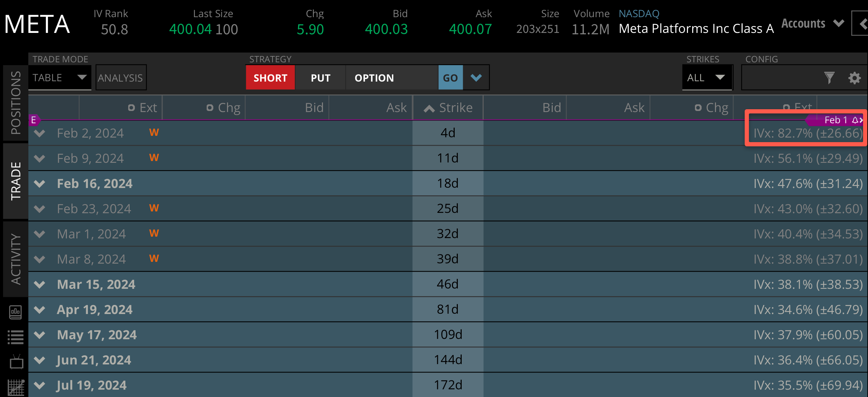
Task: Open the ALL strikes dropdown
Action: (706, 77)
